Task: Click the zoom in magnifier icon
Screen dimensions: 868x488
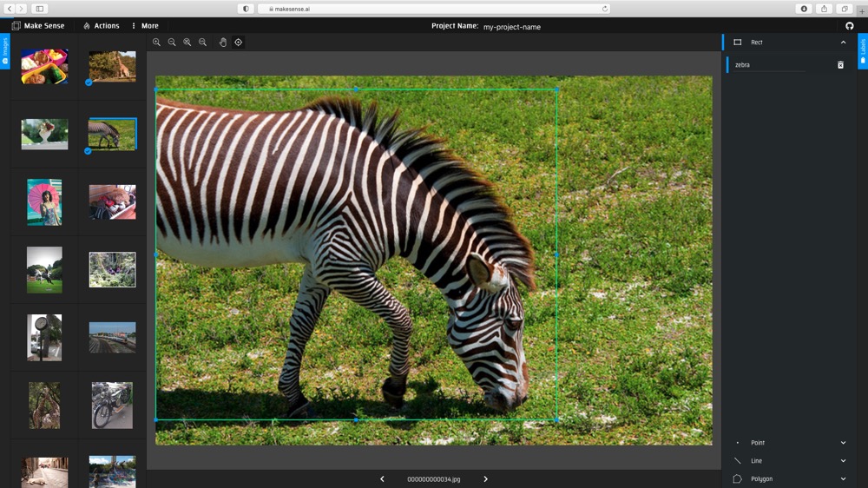Action: pyautogui.click(x=157, y=42)
